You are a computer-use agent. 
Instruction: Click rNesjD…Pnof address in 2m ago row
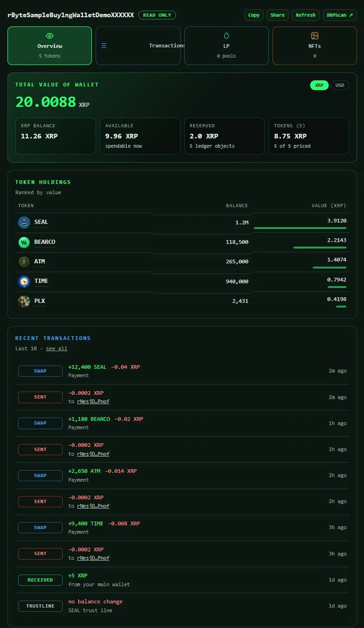pyautogui.click(x=93, y=401)
